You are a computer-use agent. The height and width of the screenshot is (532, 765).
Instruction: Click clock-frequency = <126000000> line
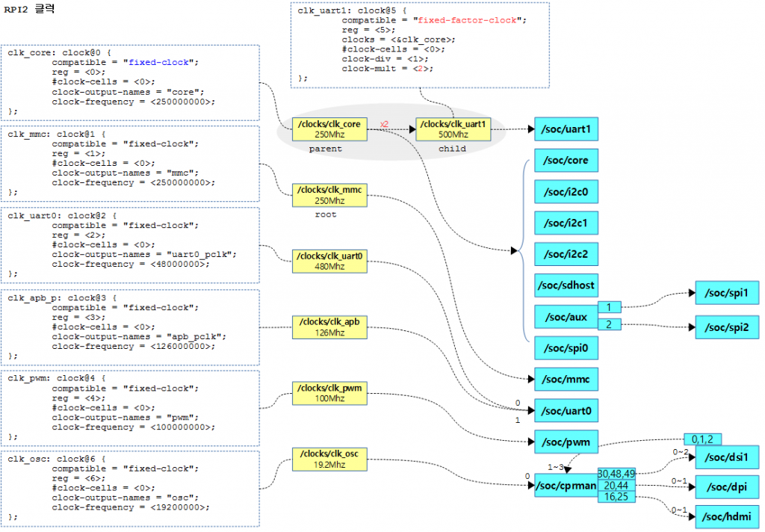(134, 347)
